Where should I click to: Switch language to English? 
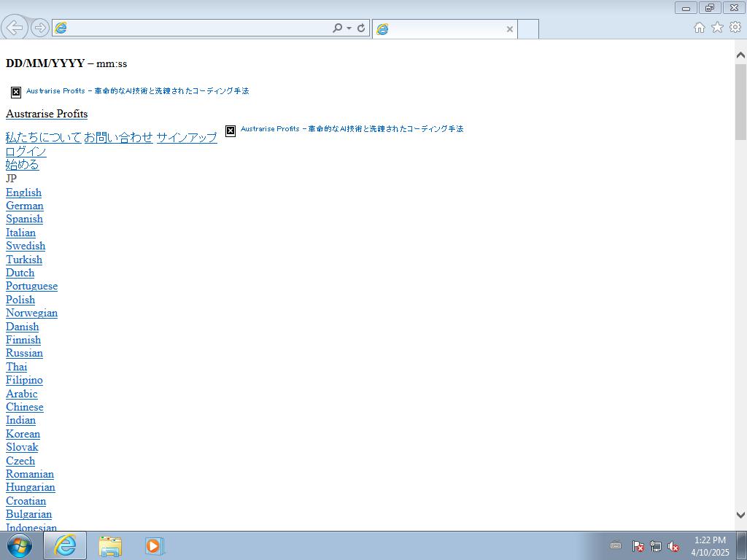click(x=24, y=192)
